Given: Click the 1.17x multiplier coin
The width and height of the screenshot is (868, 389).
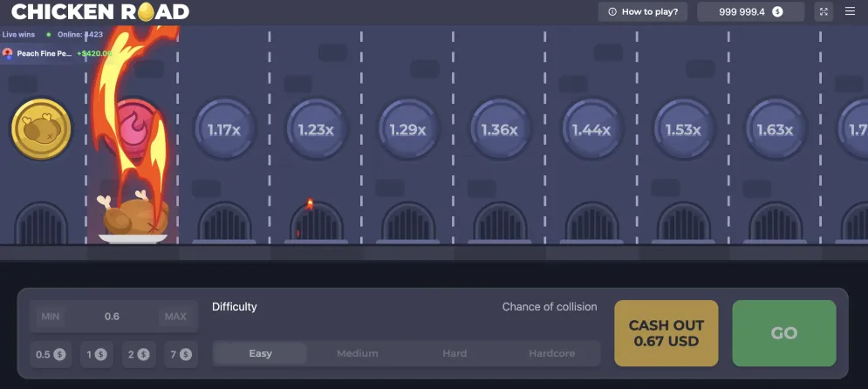Looking at the screenshot, I should 223,129.
